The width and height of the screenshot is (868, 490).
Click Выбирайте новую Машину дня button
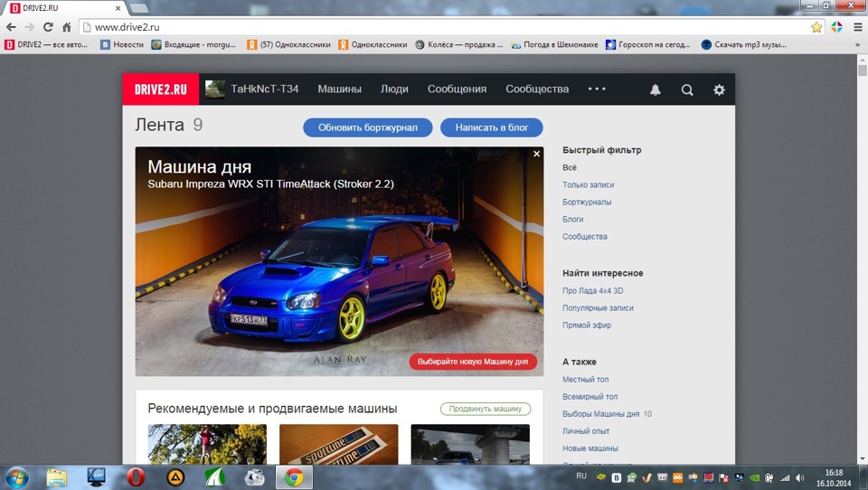tap(473, 362)
